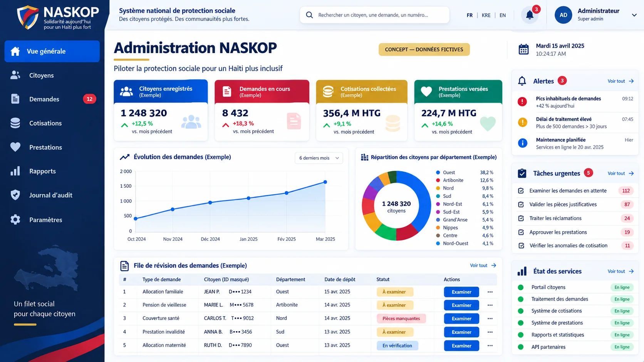Click Examiner for Pension de vieillesse row

pyautogui.click(x=461, y=305)
